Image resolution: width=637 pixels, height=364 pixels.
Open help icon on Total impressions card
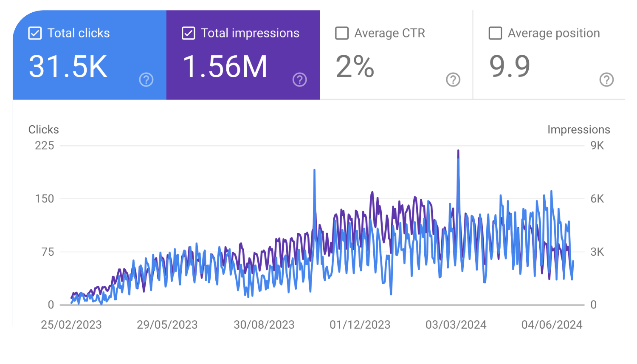pos(299,79)
